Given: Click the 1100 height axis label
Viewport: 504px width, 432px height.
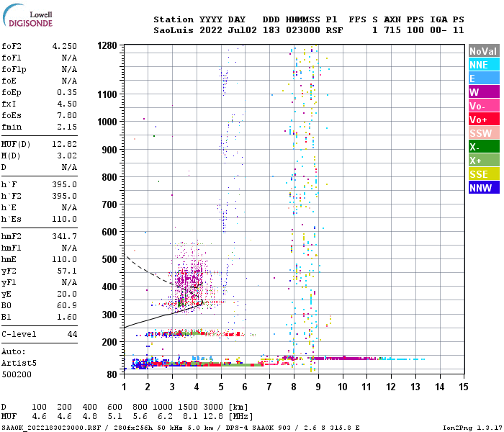Looking at the screenshot, I should pos(107,94).
